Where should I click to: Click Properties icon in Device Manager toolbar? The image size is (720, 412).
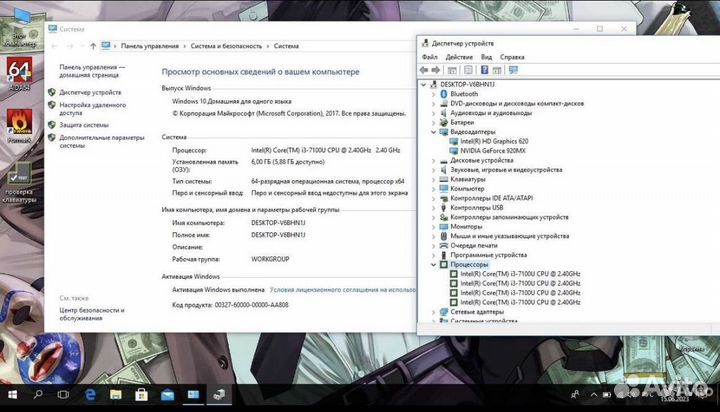(x=468, y=70)
